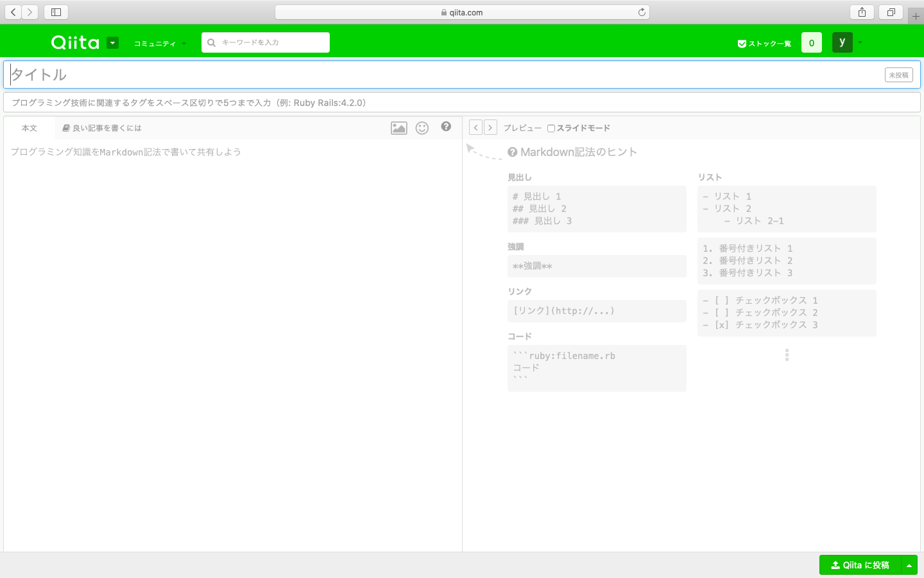Viewport: 924px width, 578px height.
Task: Toggle Safari sidebar button
Action: point(56,12)
